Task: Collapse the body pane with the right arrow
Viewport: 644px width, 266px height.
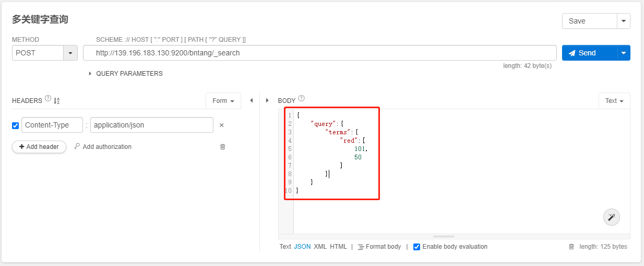Action: tap(268, 100)
